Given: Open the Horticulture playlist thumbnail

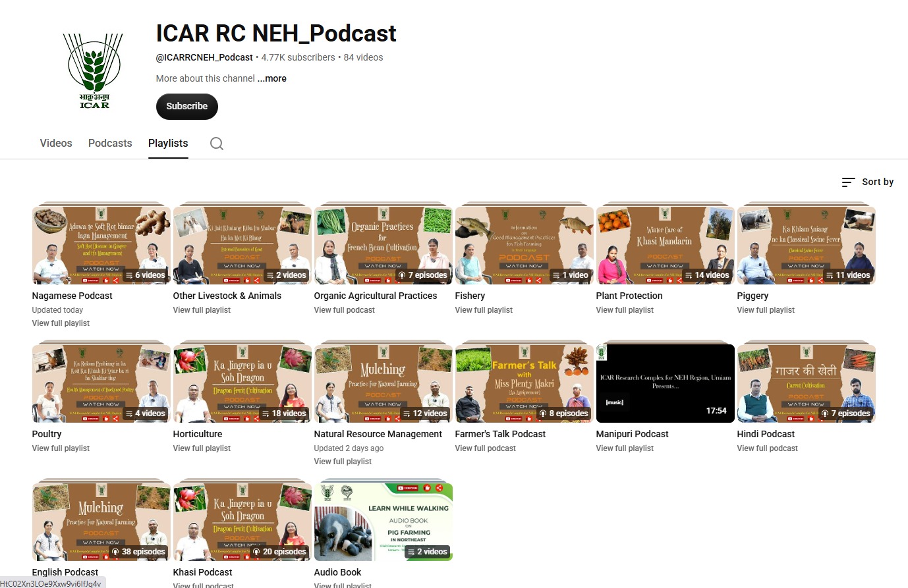Looking at the screenshot, I should 242,384.
